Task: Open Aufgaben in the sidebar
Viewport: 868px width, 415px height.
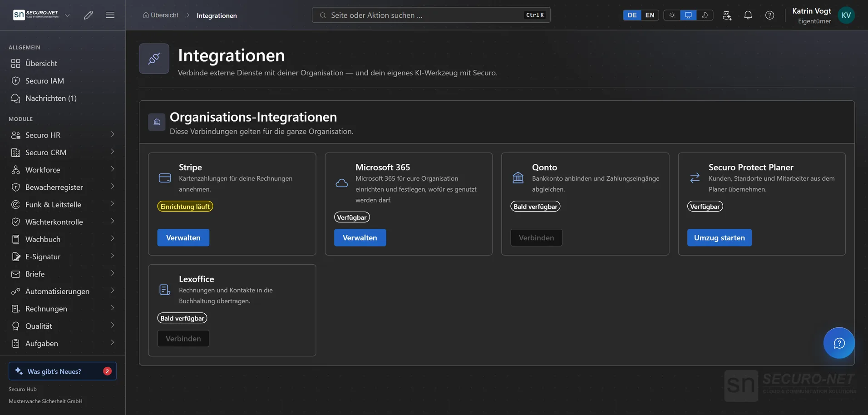Action: [x=63, y=343]
